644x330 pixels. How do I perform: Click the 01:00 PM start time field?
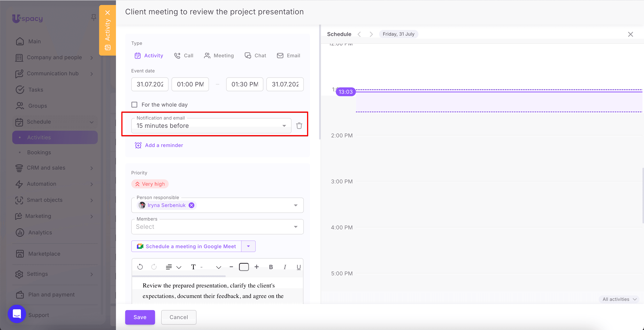pyautogui.click(x=190, y=84)
